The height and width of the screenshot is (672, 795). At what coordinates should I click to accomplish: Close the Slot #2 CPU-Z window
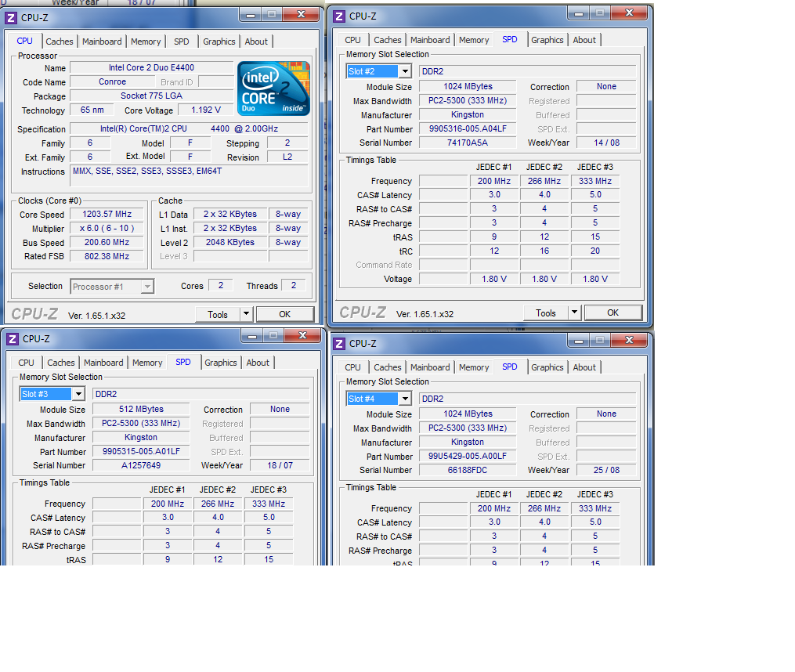(x=629, y=13)
